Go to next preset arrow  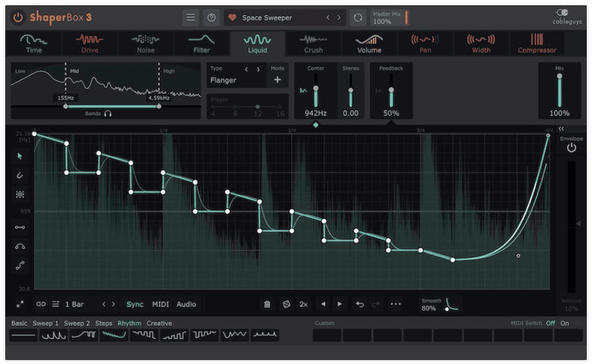339,18
